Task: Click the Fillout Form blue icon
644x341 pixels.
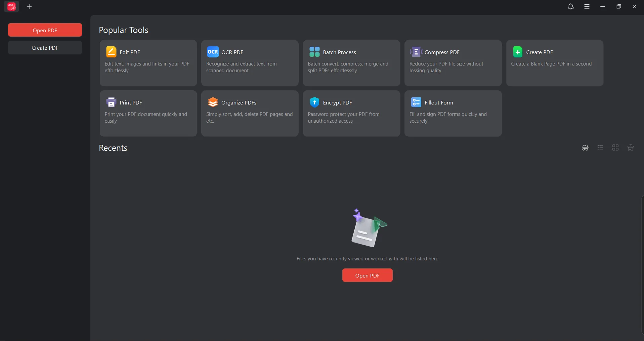Action: click(x=416, y=102)
